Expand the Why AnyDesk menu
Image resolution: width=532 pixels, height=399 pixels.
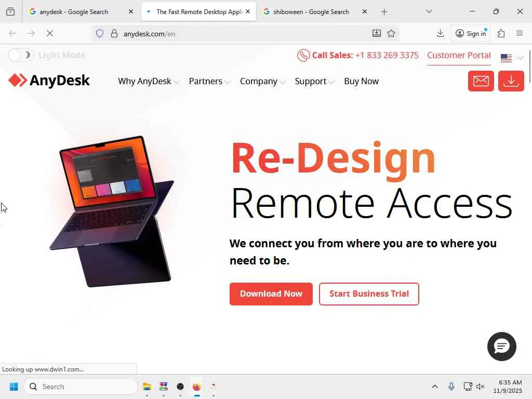[x=148, y=82]
